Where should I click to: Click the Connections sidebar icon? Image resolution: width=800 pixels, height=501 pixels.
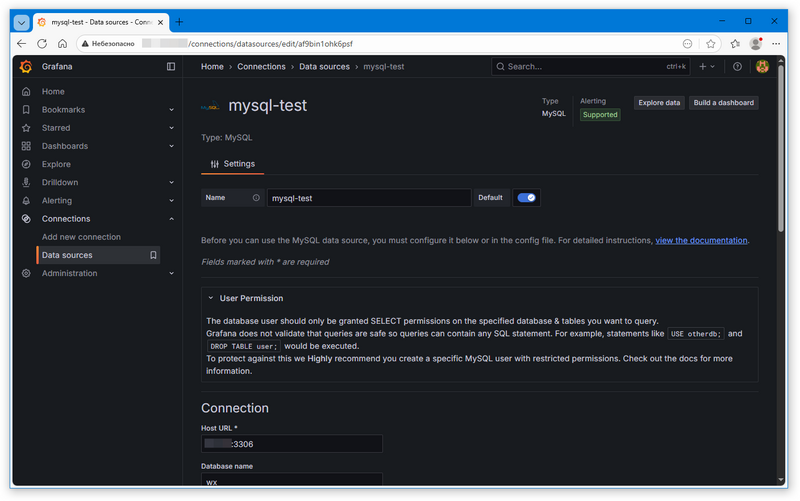click(26, 219)
